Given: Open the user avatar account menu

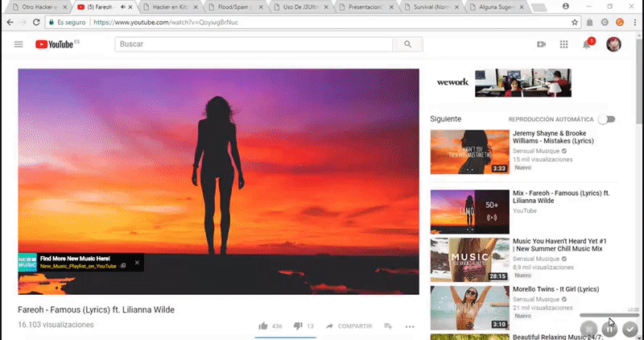Looking at the screenshot, I should click(x=613, y=44).
